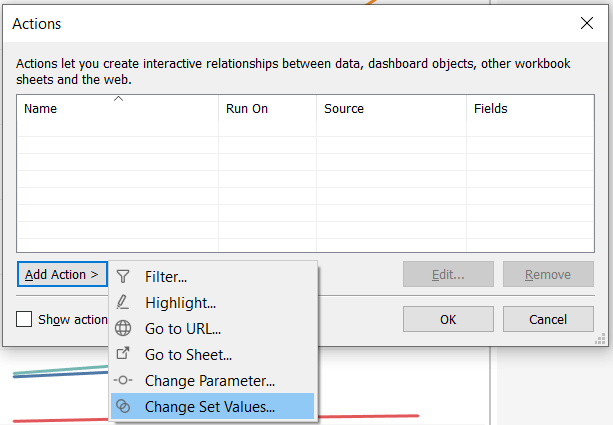
Task: Pick Change Set Values... menu entry
Action: [213, 406]
